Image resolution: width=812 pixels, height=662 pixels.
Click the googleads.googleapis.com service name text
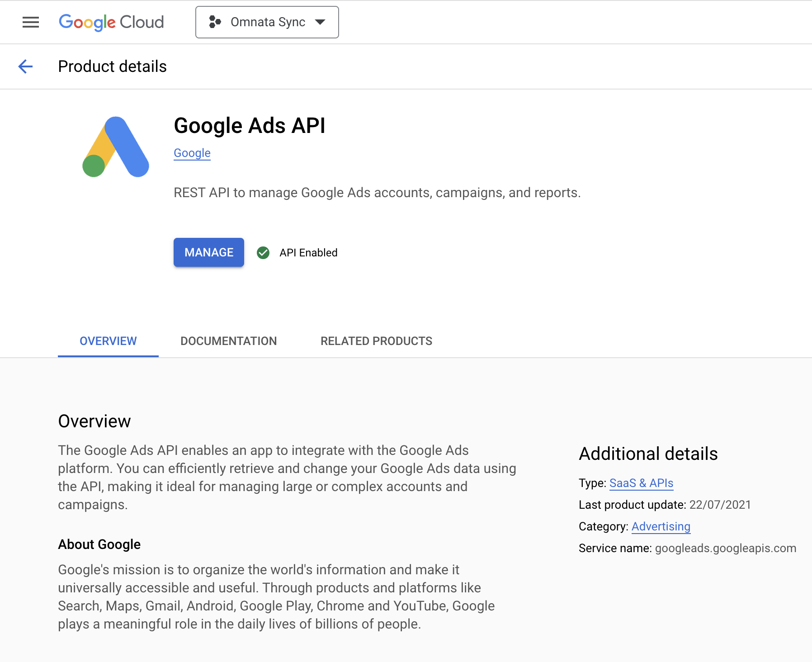tap(725, 549)
